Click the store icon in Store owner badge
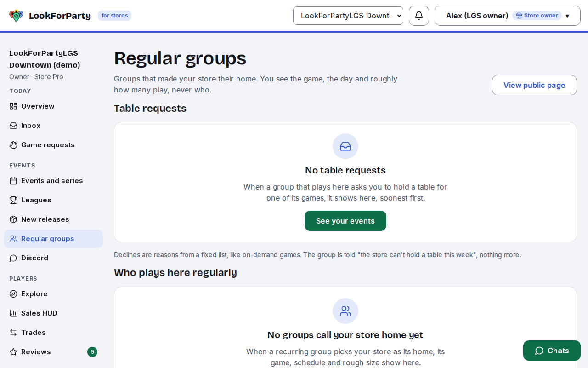Viewport: 588px width, 368px height. pyautogui.click(x=519, y=16)
